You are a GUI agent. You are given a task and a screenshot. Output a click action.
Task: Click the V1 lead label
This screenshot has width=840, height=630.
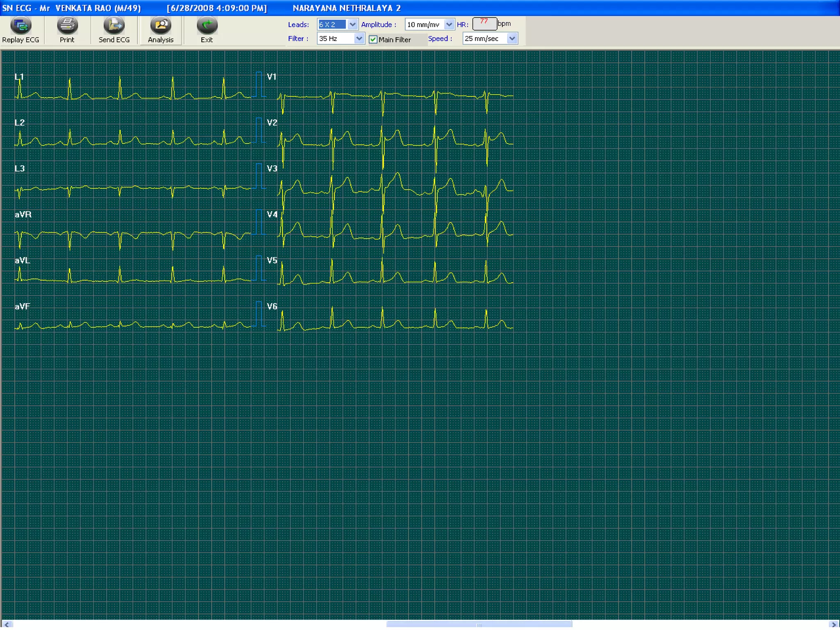tap(272, 77)
